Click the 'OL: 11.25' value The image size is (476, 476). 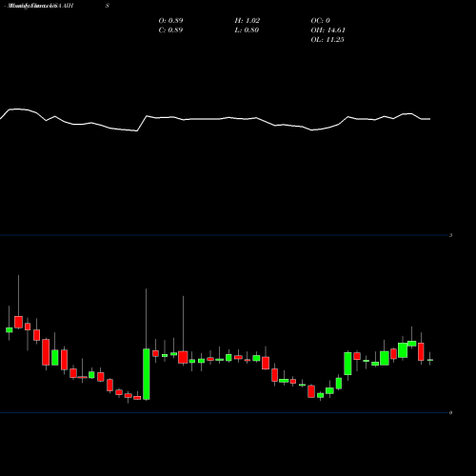coord(327,40)
